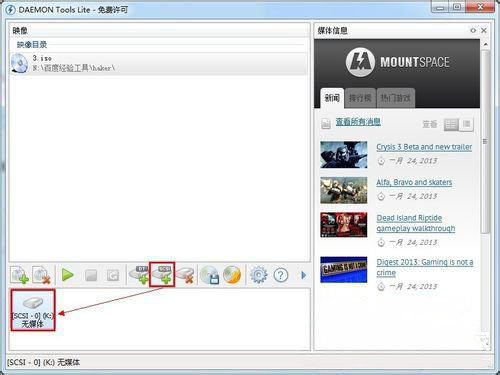Minimize the DAEMON Tools Lite window
The height and width of the screenshot is (375, 500).
(x=440, y=7)
